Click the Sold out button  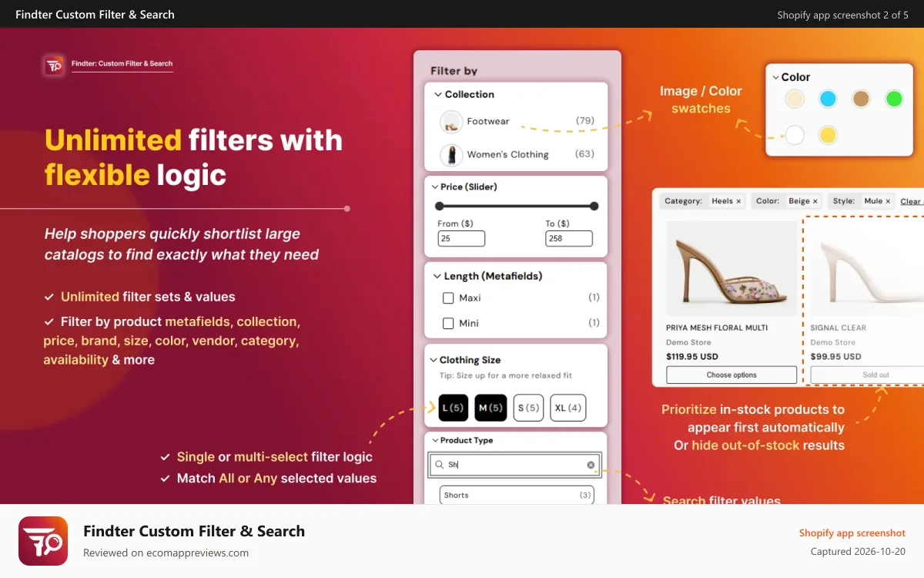[x=867, y=375]
